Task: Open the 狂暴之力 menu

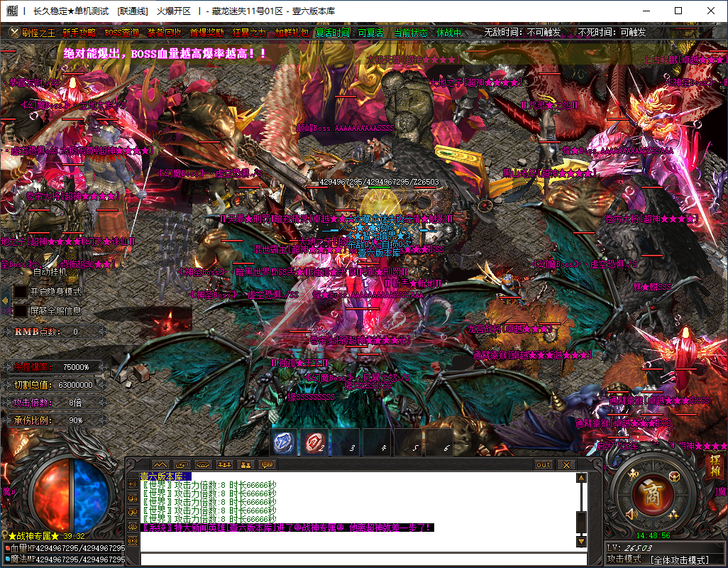Action: pyautogui.click(x=249, y=33)
